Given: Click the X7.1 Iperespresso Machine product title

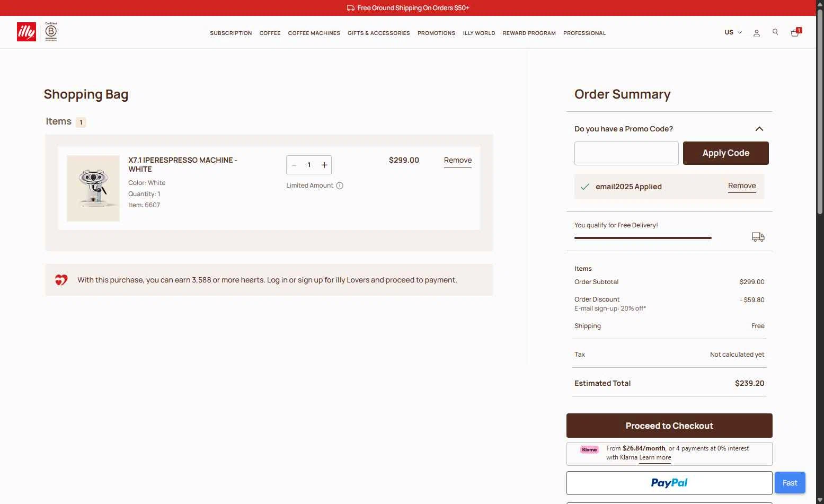Looking at the screenshot, I should click(x=183, y=164).
